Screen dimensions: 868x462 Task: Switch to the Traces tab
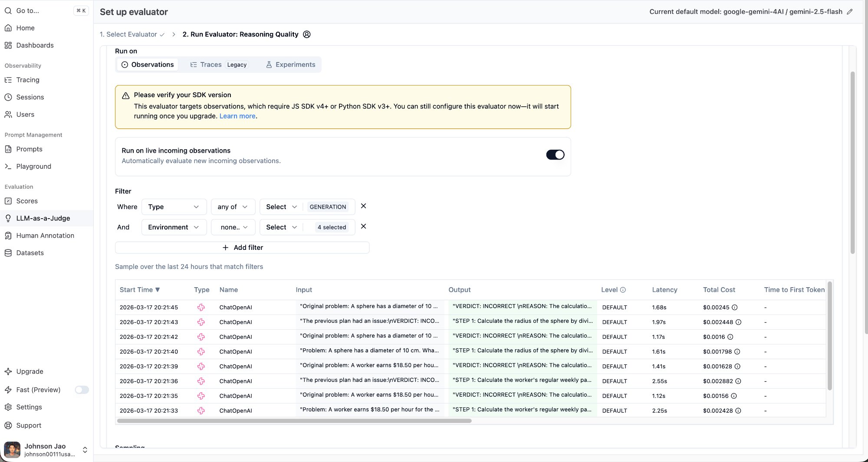pyautogui.click(x=210, y=64)
